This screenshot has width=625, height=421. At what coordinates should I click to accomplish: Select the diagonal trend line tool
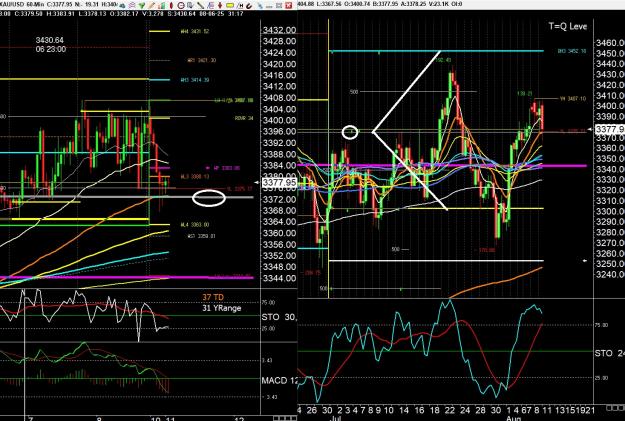click(200, 6)
